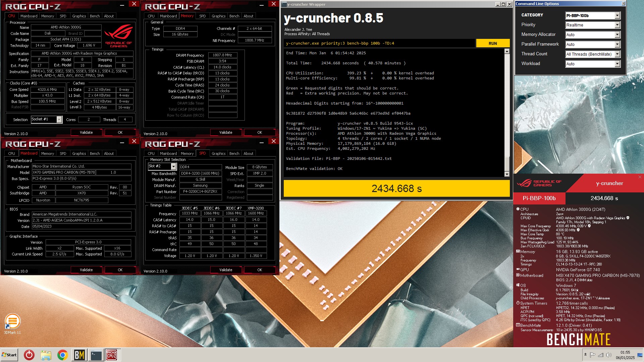644x362 pixels.
Task: Click OK in CPU-Z Memory window
Action: coord(260,132)
